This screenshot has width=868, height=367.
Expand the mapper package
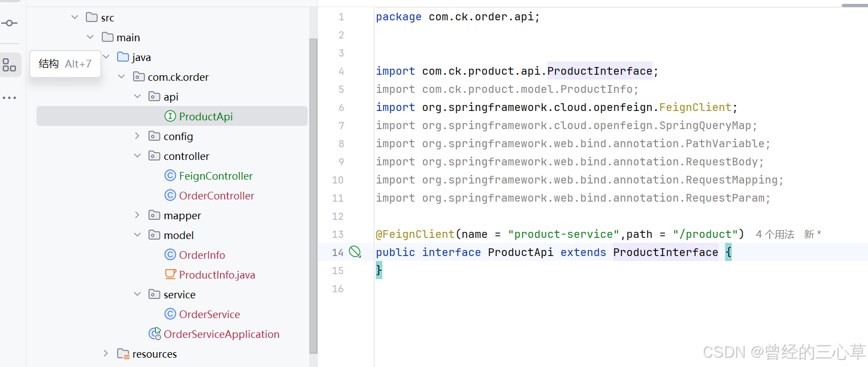tap(137, 215)
